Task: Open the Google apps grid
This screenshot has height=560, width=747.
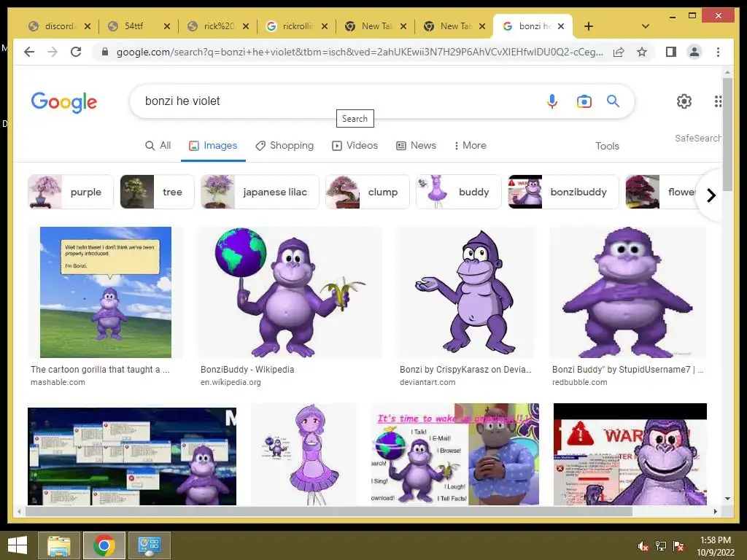Action: (x=718, y=101)
